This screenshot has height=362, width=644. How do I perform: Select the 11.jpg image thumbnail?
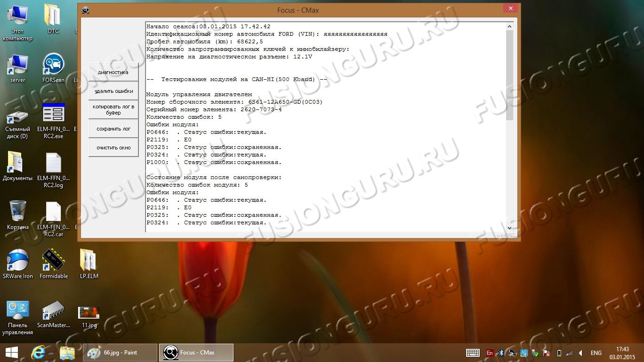(89, 316)
